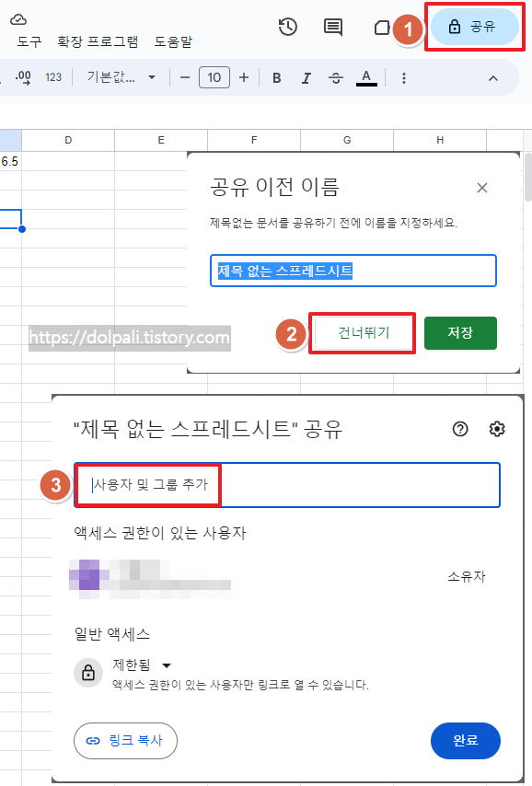
Task: Open the three-dot toolbar overflow menu
Action: pyautogui.click(x=403, y=78)
